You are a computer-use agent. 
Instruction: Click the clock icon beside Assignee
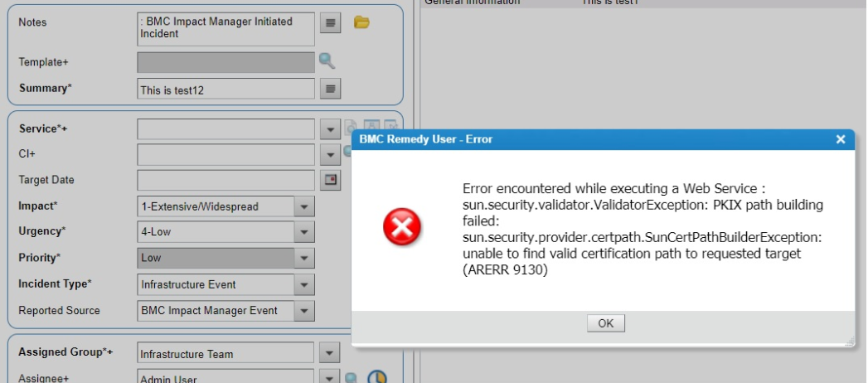coord(377,377)
